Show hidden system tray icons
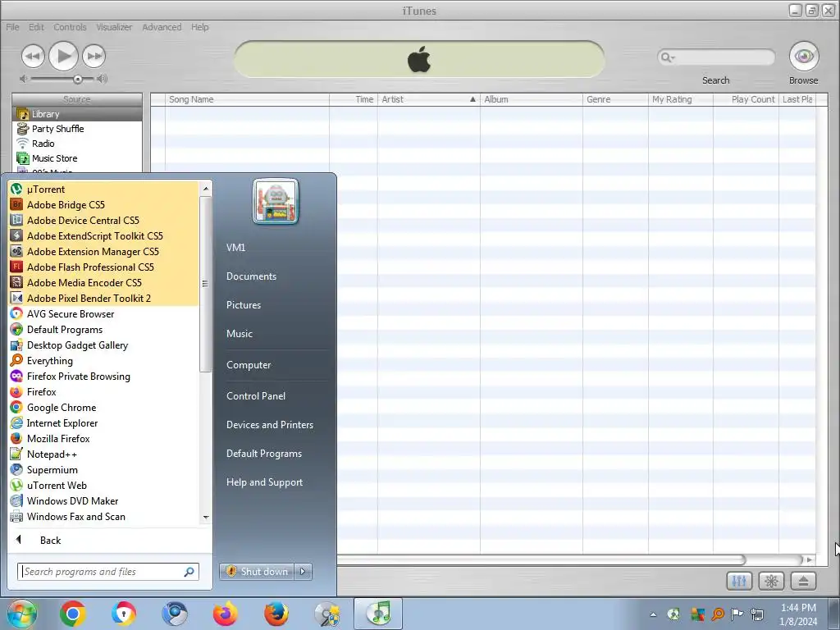Image resolution: width=840 pixels, height=630 pixels. (653, 614)
